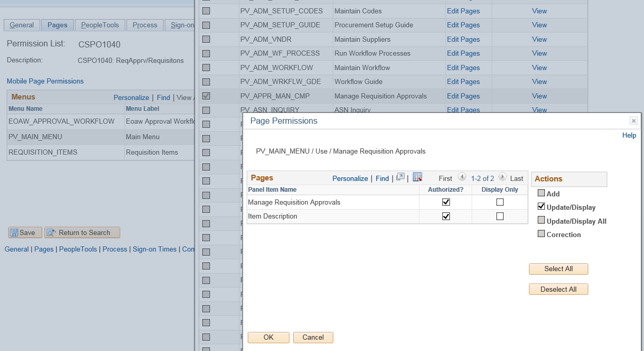The width and height of the screenshot is (644, 351).
Task: Switch to the General tab
Action: point(22,25)
